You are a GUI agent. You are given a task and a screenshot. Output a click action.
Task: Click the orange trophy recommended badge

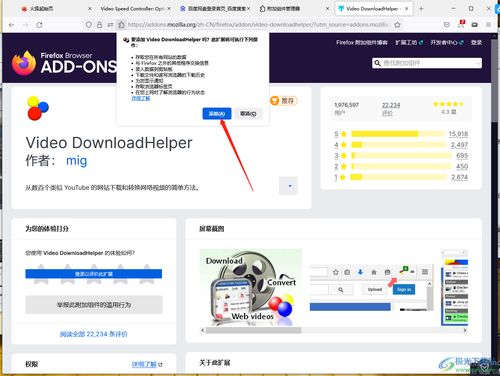click(x=283, y=100)
